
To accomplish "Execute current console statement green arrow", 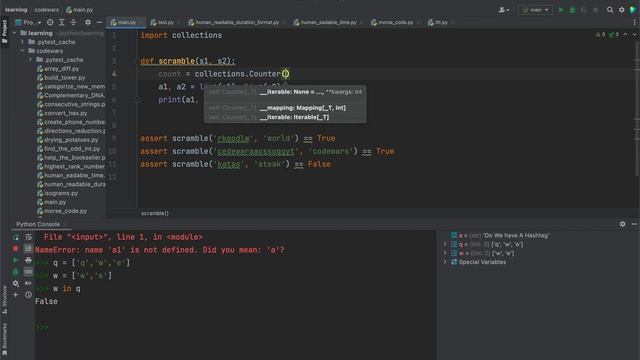I will pos(16,260).
